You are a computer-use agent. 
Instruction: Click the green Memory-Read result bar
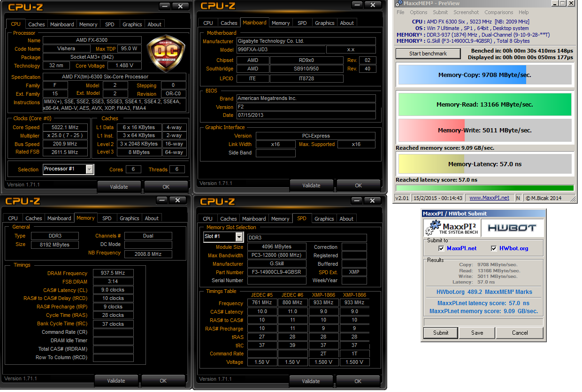point(485,105)
